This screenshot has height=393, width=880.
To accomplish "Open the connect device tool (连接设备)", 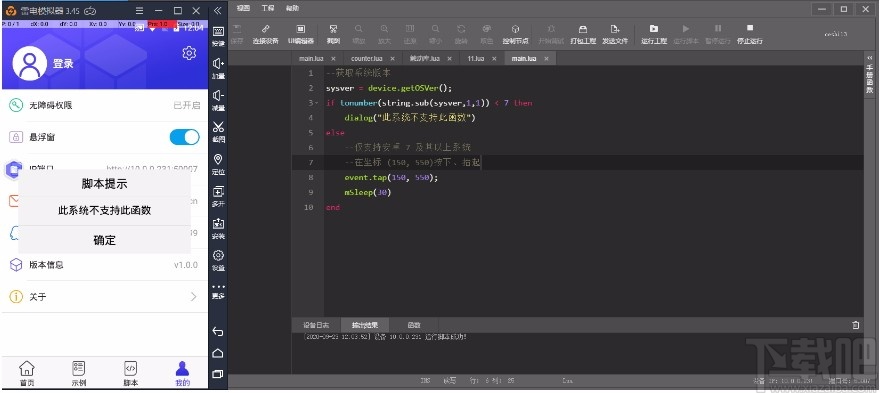I will pyautogui.click(x=265, y=34).
